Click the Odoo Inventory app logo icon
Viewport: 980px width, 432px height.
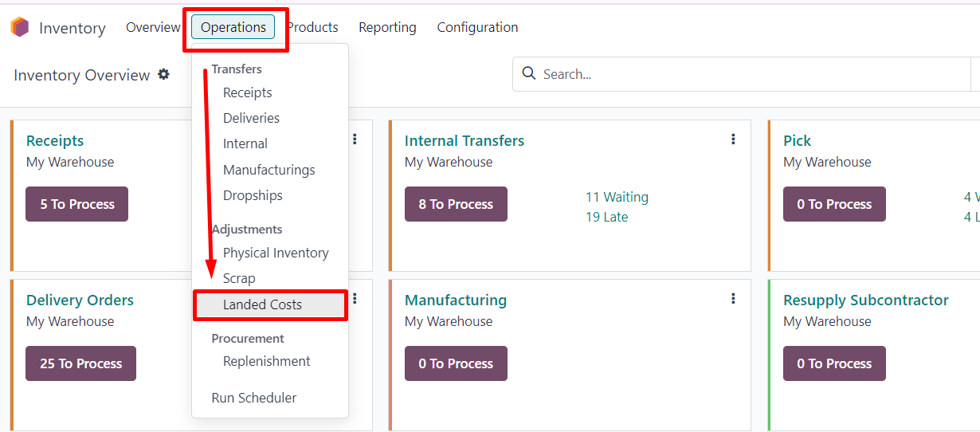click(x=19, y=27)
